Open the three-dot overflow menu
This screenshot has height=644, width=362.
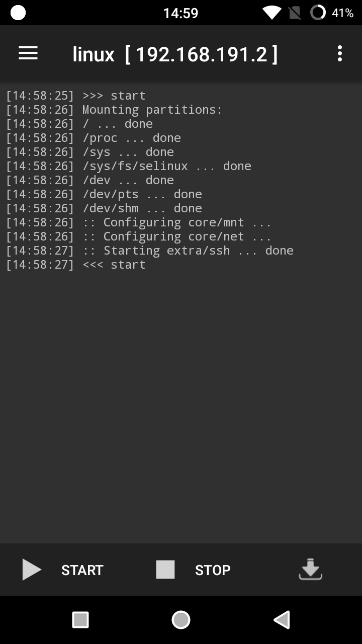click(340, 53)
